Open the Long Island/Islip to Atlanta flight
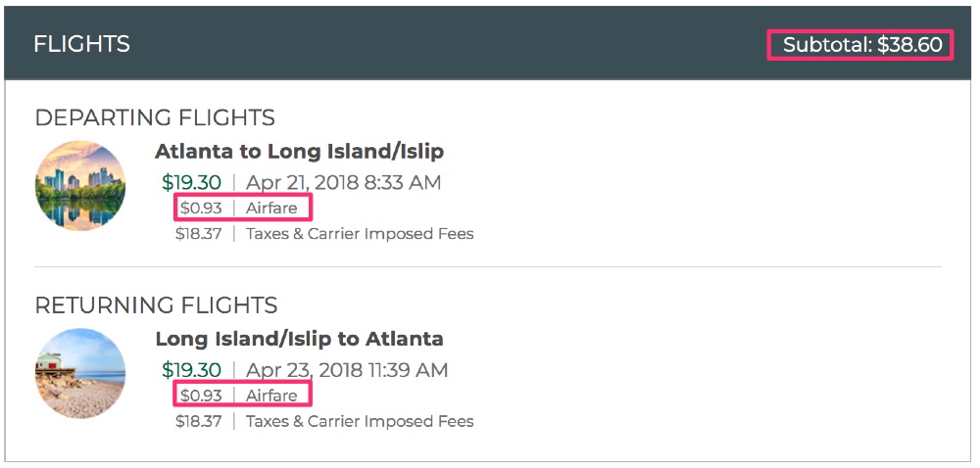 coord(299,340)
